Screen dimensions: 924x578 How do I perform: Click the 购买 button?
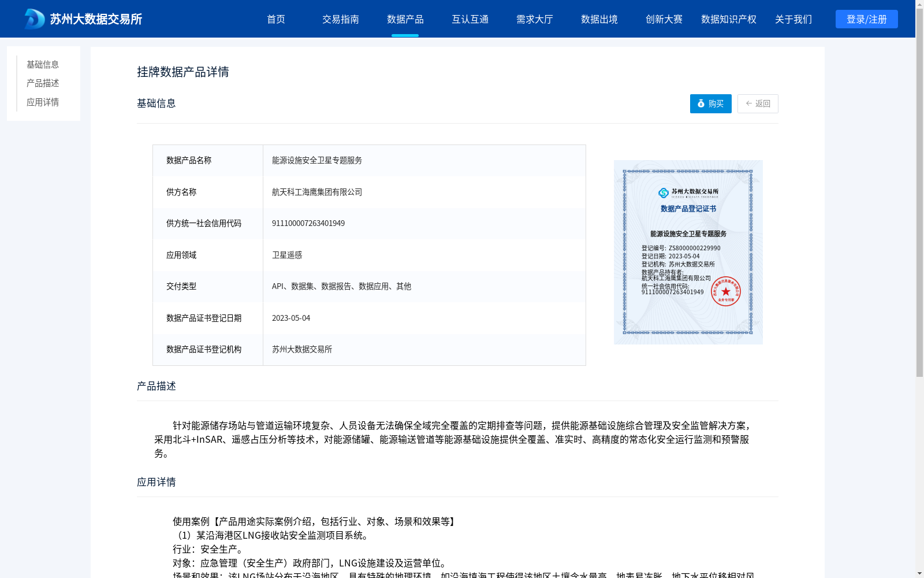tap(711, 103)
